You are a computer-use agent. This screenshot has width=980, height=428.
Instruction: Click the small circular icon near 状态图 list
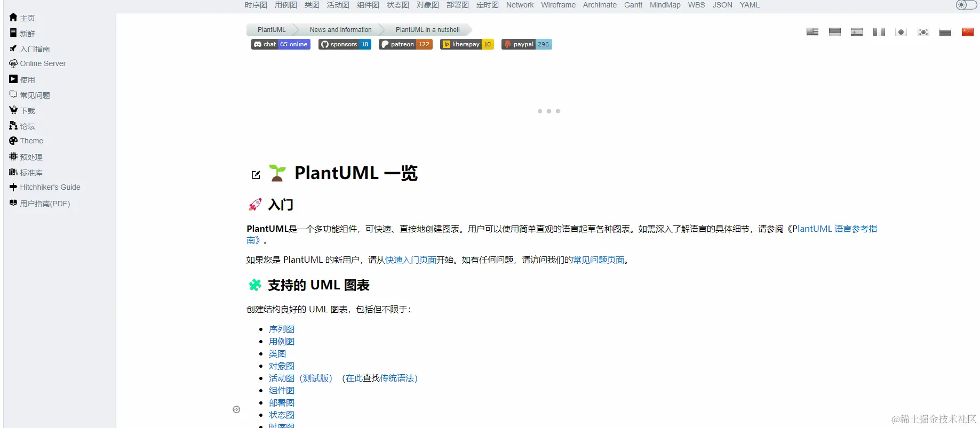[x=236, y=409]
